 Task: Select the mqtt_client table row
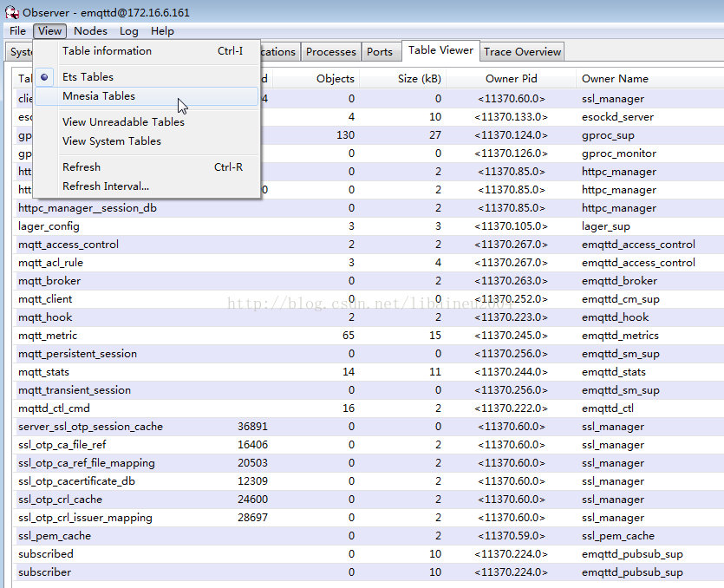click(369, 299)
